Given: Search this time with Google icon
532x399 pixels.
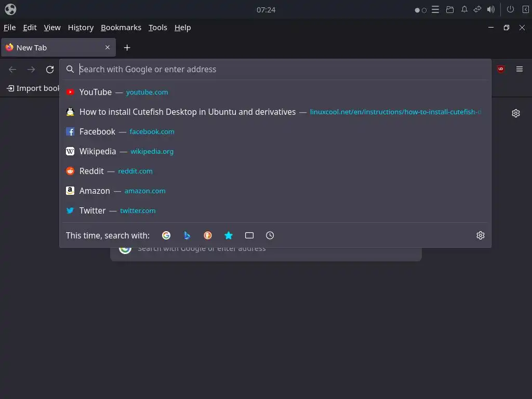Looking at the screenshot, I should click(166, 235).
